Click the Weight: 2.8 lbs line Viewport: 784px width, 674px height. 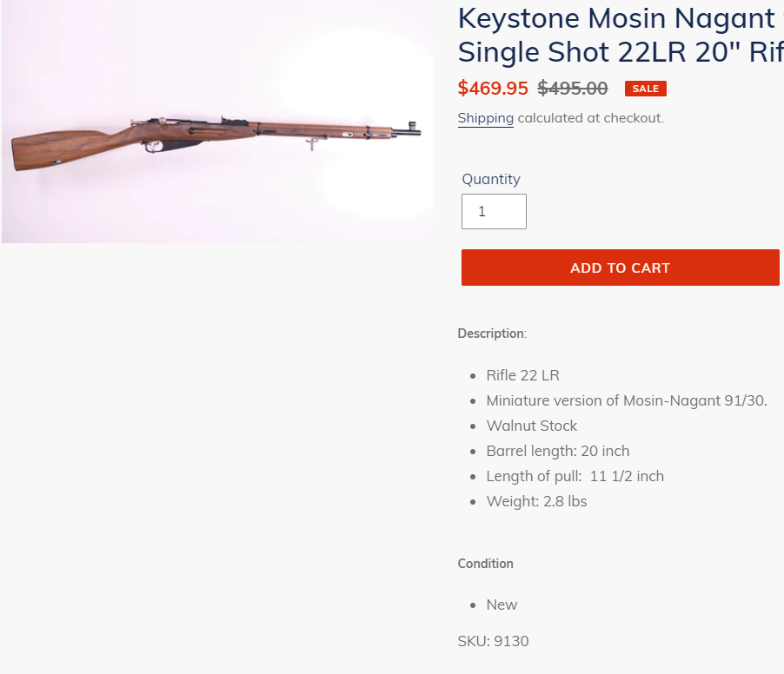pos(536,501)
